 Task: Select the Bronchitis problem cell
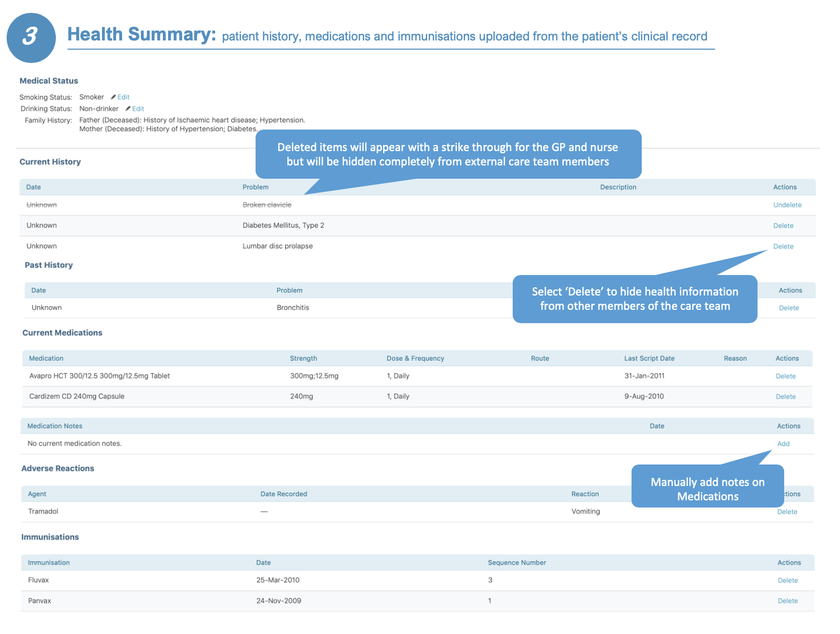coord(293,307)
